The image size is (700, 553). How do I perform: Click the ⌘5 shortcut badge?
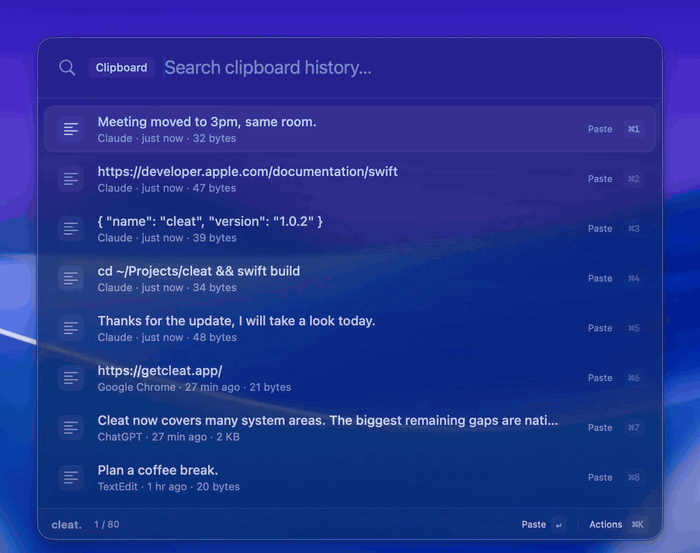[x=633, y=328]
